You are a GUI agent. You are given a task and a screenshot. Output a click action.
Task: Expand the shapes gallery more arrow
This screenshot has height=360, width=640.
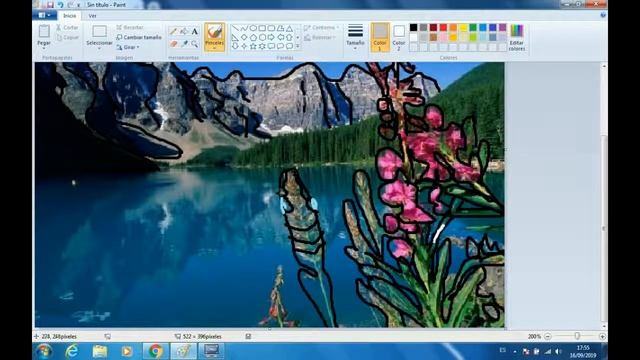click(298, 46)
